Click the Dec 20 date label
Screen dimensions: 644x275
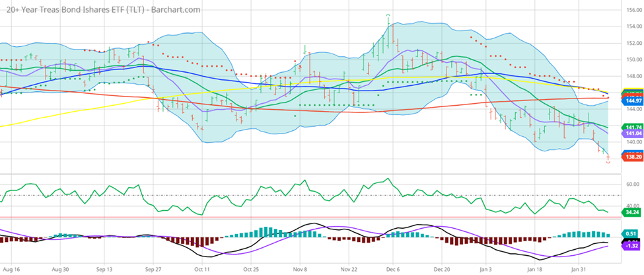(441, 270)
